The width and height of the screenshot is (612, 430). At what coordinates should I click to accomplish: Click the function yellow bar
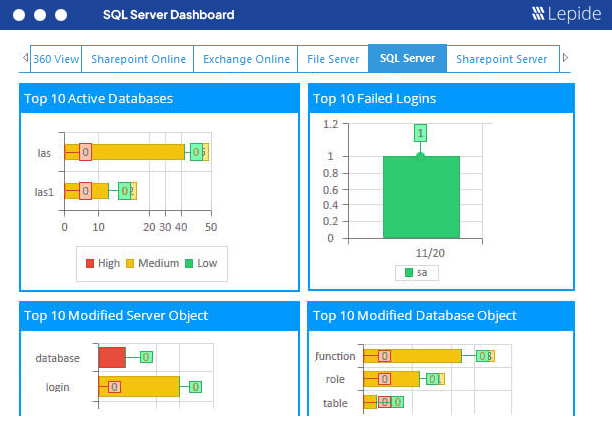[412, 356]
